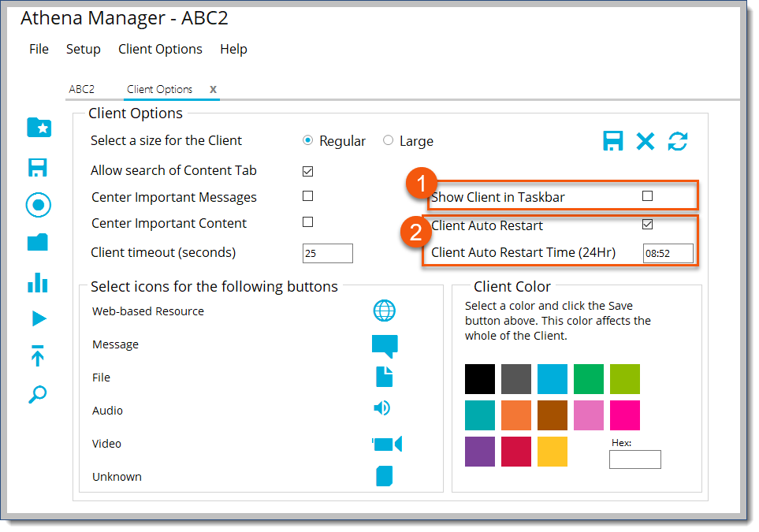Screen dimensions: 759x532
Task: Pick the light pink color swatch
Action: (589, 415)
